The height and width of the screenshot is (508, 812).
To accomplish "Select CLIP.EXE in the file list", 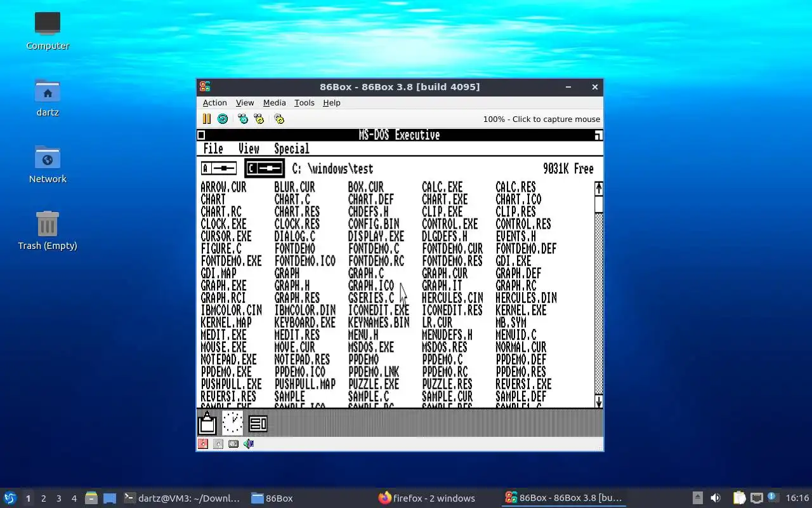I will (x=442, y=212).
